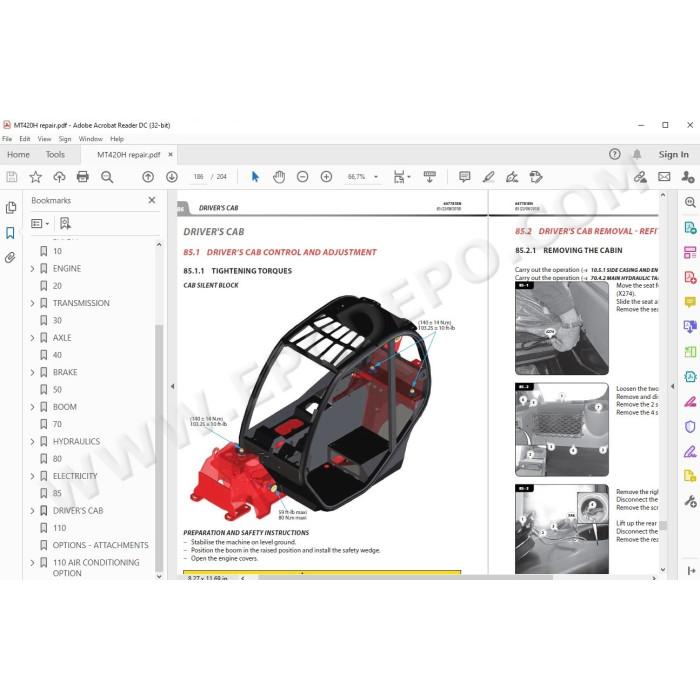Switch to the Home tab
The height and width of the screenshot is (700, 700).
point(18,154)
